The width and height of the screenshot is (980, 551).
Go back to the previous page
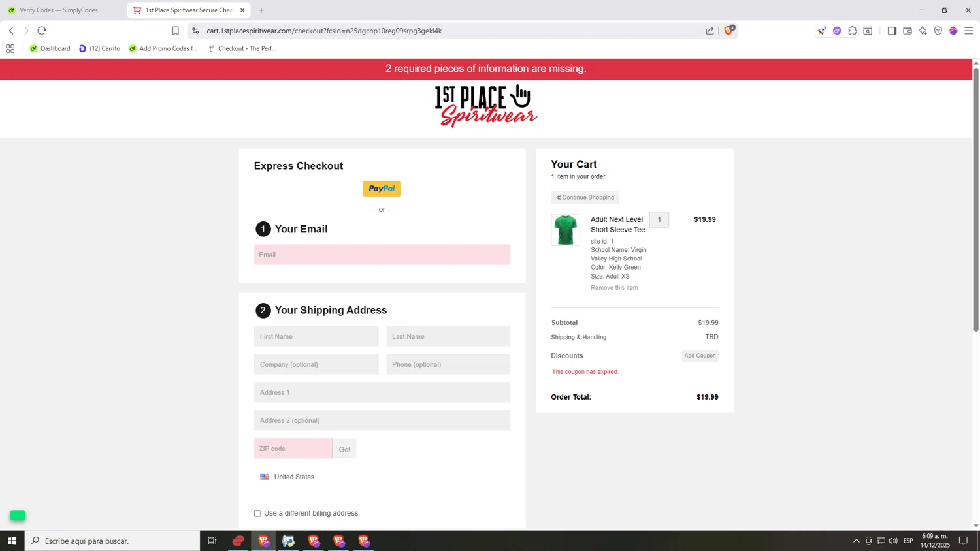click(x=11, y=31)
